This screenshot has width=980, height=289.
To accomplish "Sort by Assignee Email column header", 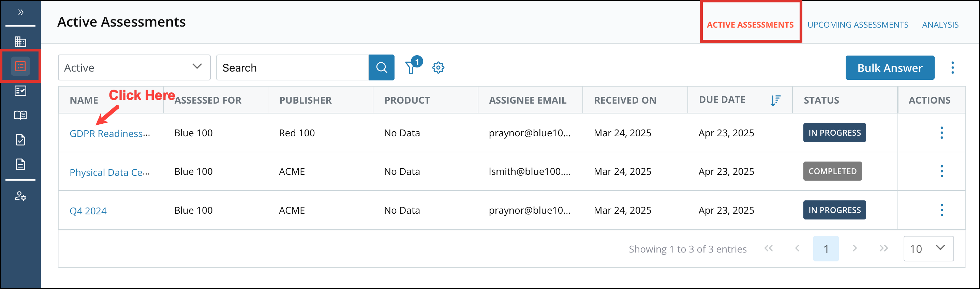I will click(528, 101).
